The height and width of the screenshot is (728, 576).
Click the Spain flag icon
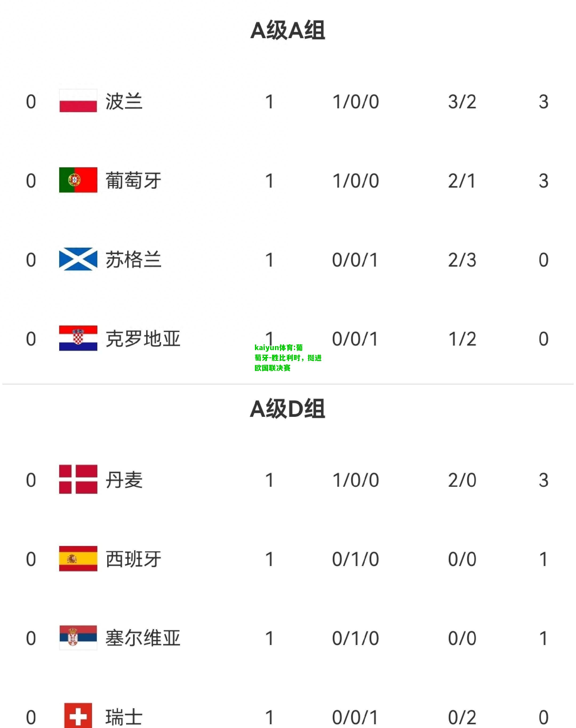(x=78, y=559)
